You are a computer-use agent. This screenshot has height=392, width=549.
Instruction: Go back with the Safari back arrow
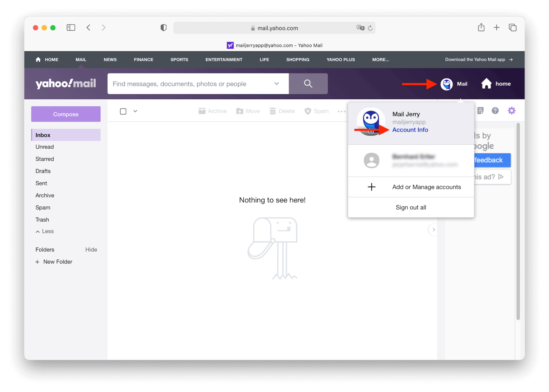coord(88,28)
